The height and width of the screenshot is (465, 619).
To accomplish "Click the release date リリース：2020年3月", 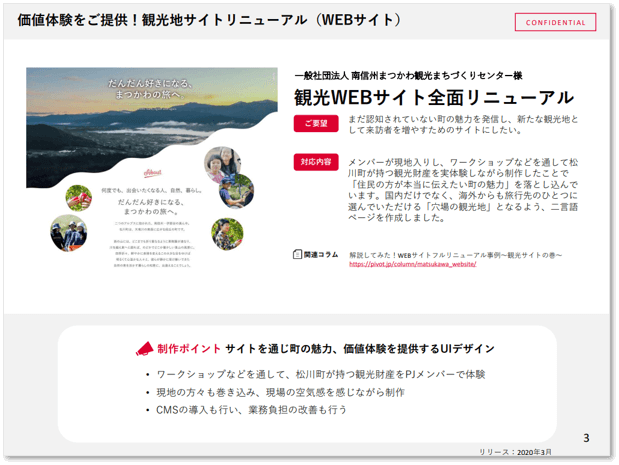I will (515, 452).
